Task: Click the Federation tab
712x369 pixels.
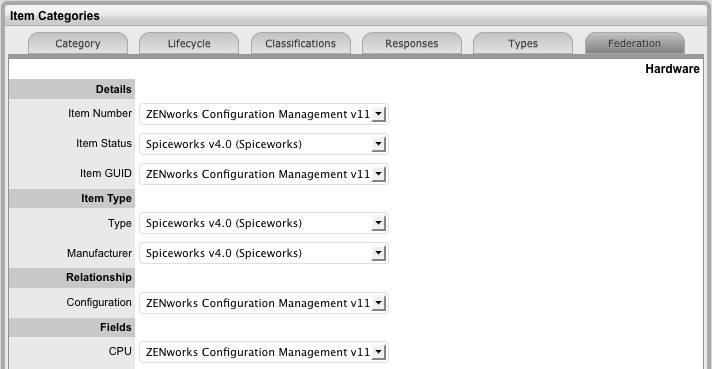Action: click(x=634, y=44)
